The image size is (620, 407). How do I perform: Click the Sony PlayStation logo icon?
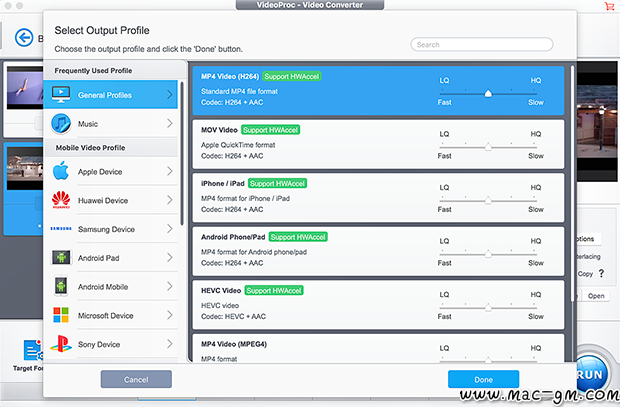pyautogui.click(x=61, y=344)
